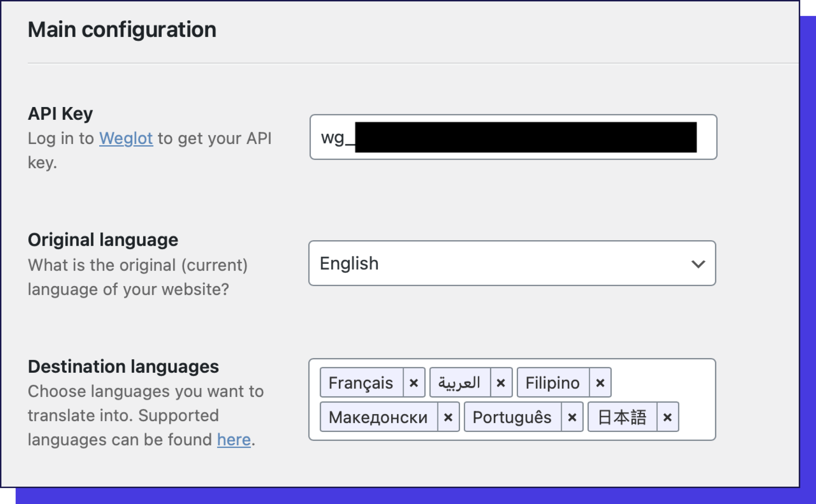Click the Main configuration heading

pyautogui.click(x=122, y=30)
